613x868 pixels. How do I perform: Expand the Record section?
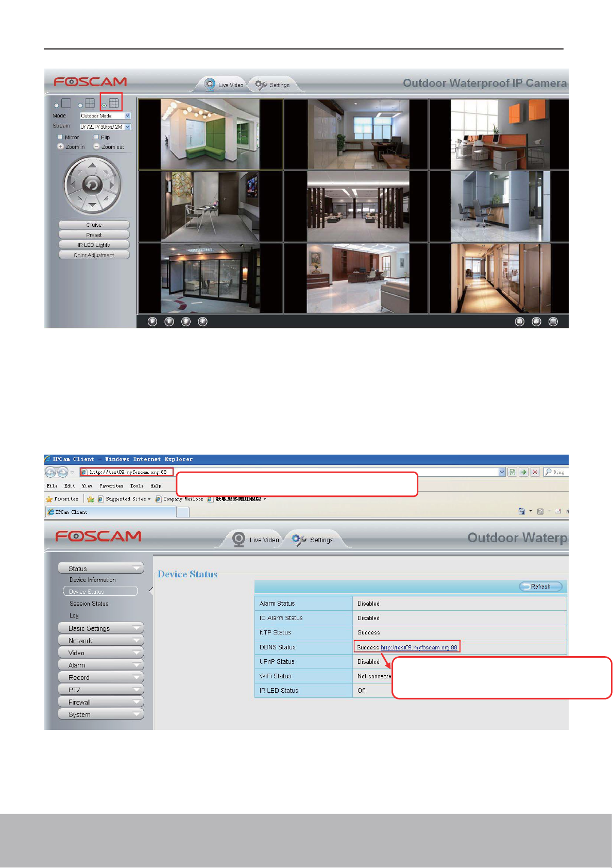[x=101, y=677]
